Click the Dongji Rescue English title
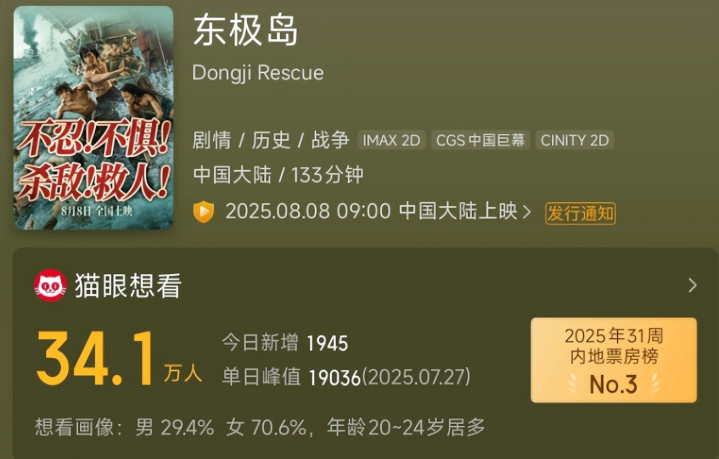Image resolution: width=719 pixels, height=459 pixels. click(x=258, y=73)
